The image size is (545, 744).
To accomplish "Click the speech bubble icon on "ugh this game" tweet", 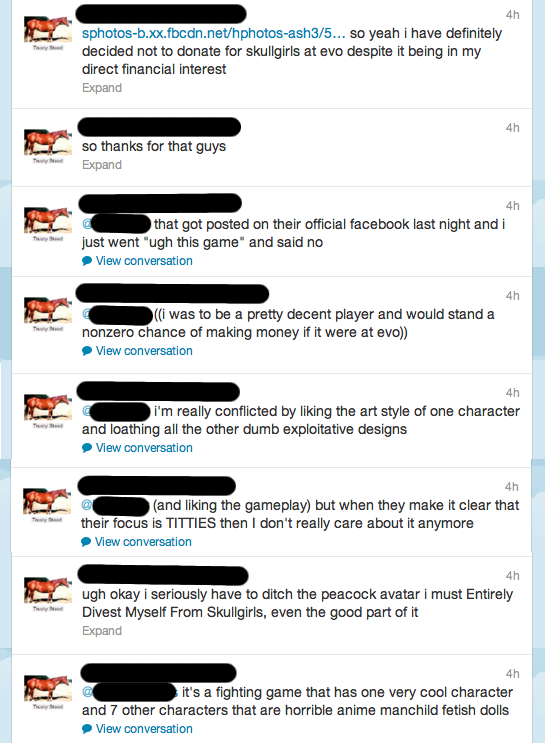I will 87,261.
